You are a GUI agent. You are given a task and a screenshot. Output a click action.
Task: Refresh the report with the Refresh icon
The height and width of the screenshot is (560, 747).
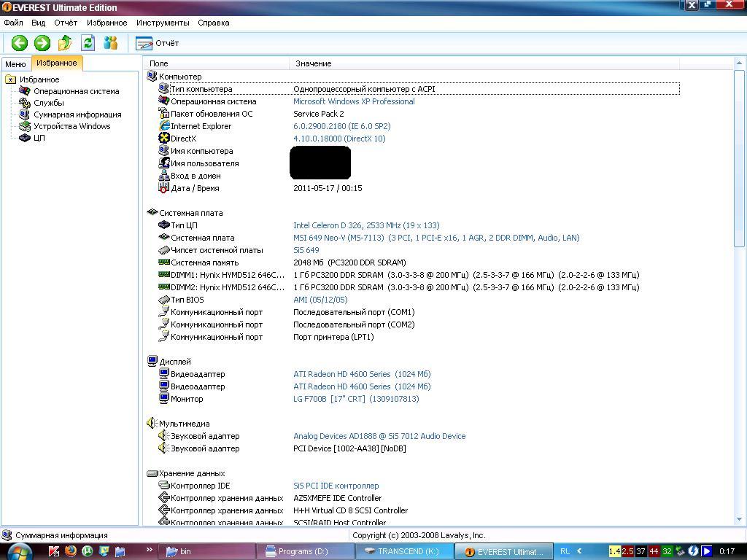88,43
